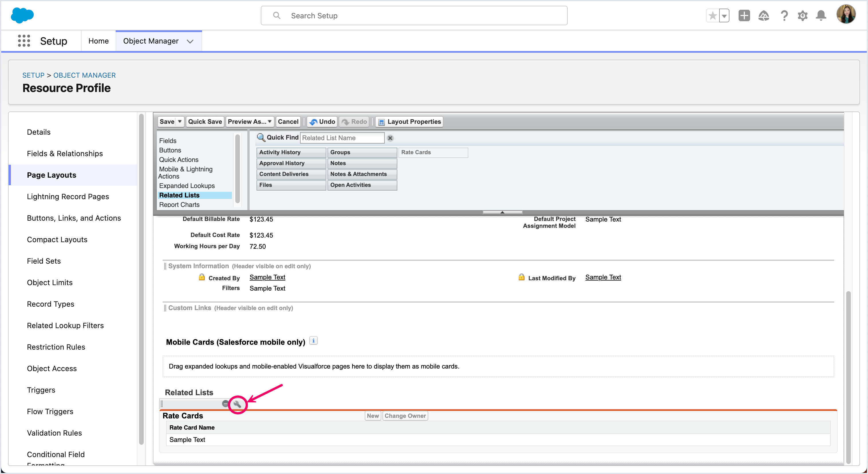The image size is (868, 474).
Task: Open the notifications bell
Action: (821, 15)
